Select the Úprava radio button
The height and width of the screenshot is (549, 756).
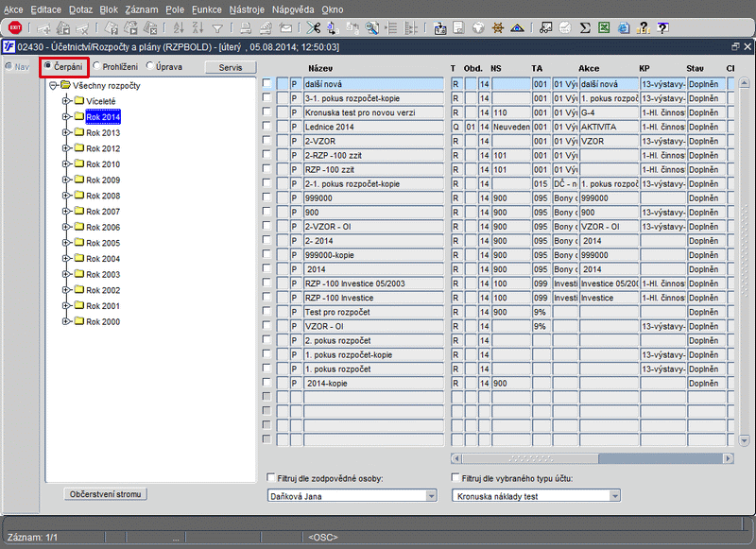point(150,65)
